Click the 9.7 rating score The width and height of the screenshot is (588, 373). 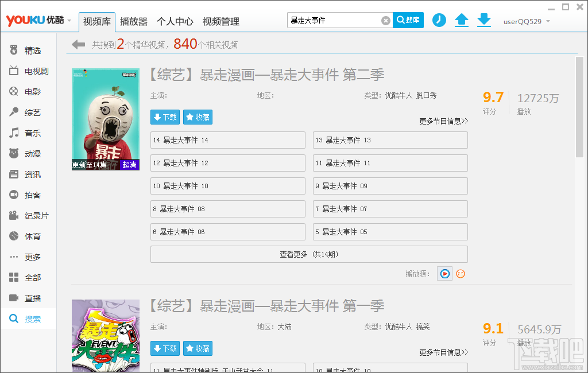click(x=493, y=98)
